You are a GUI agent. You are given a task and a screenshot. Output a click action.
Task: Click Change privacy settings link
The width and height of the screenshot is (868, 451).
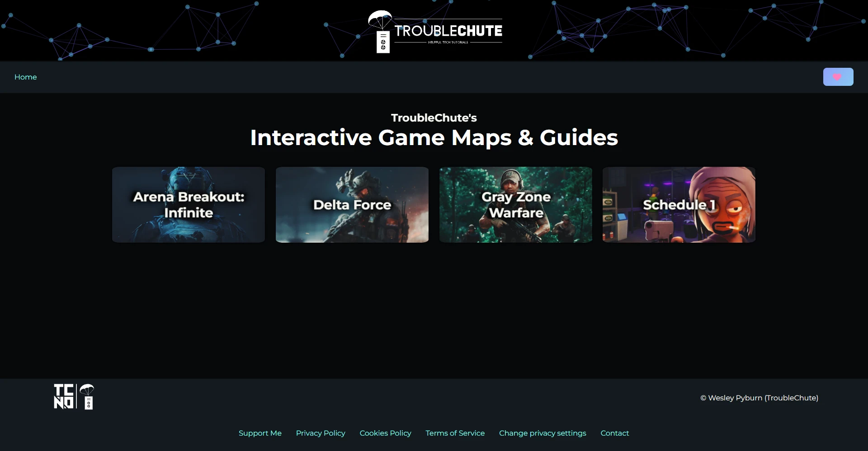point(542,433)
